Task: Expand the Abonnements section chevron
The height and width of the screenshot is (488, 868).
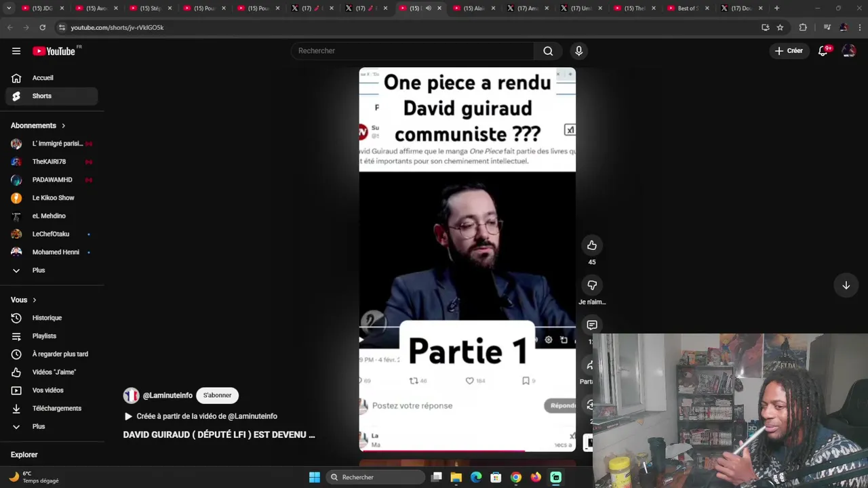Action: point(63,125)
